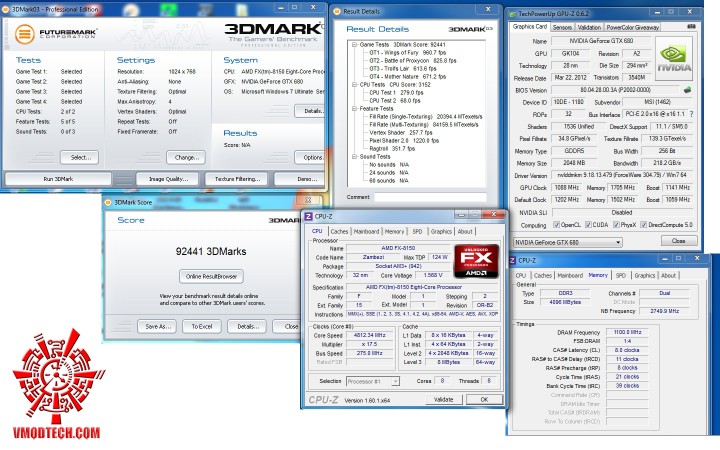The image size is (720, 450).
Task: Switch to CPU tab in CPU-Z Memory window
Action: coord(521,276)
